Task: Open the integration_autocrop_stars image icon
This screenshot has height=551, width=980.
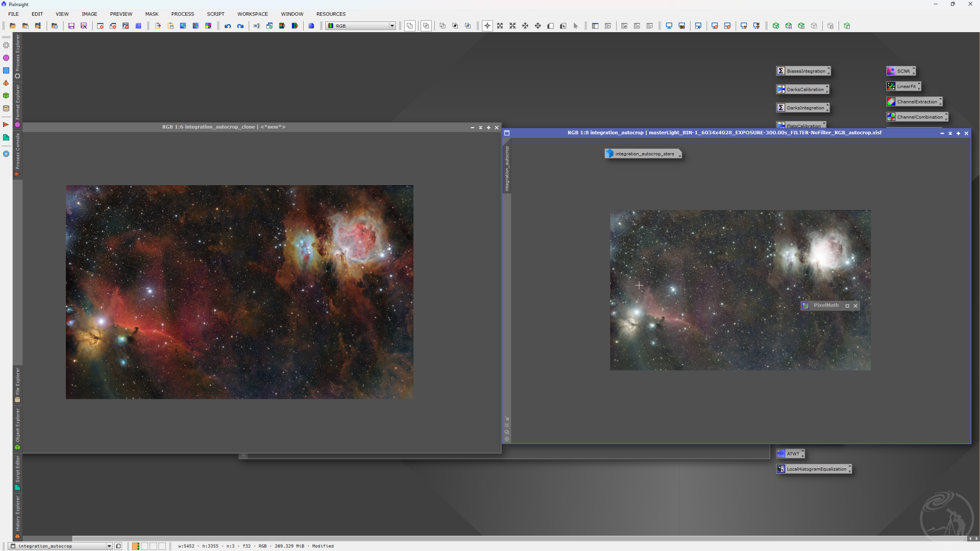Action: (643, 154)
